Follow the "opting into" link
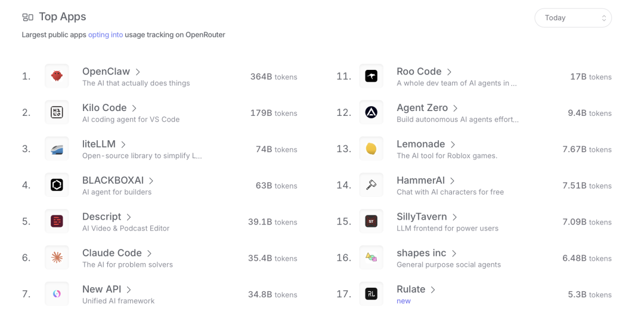Image resolution: width=644 pixels, height=314 pixels. coord(106,35)
